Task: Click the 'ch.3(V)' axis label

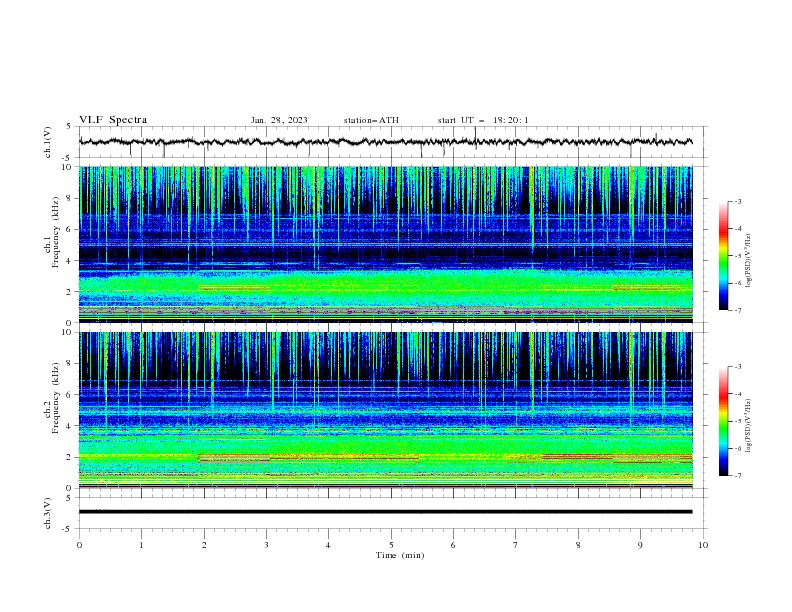Action: pos(48,513)
